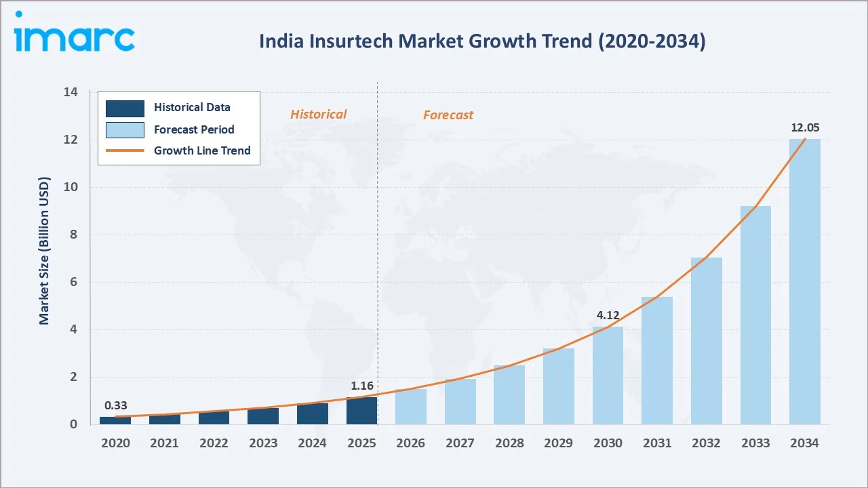
Task: Click the 0.33 data label
Action: 115,405
